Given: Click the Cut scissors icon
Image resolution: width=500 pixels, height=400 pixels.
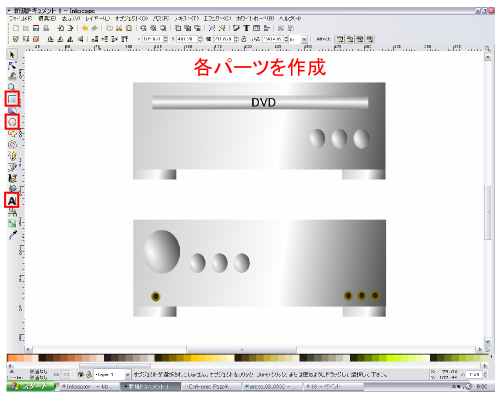Looking at the screenshot, I should (x=119, y=28).
